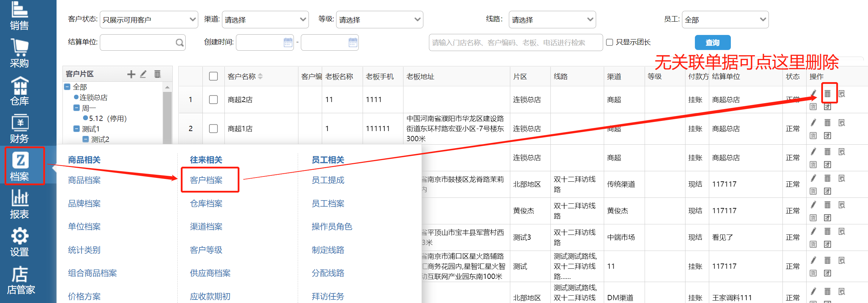Edit the 黄俊杰 channel customer row
Viewport: 868px width, 303px height.
[x=814, y=204]
